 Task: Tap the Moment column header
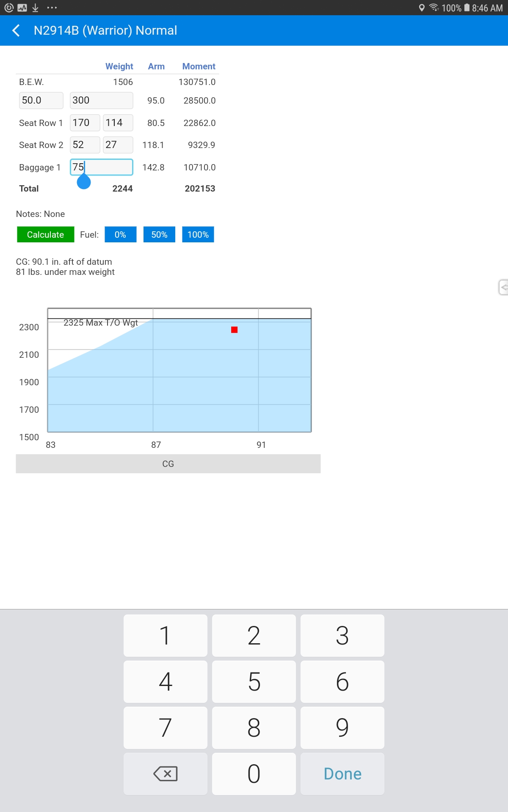click(199, 66)
